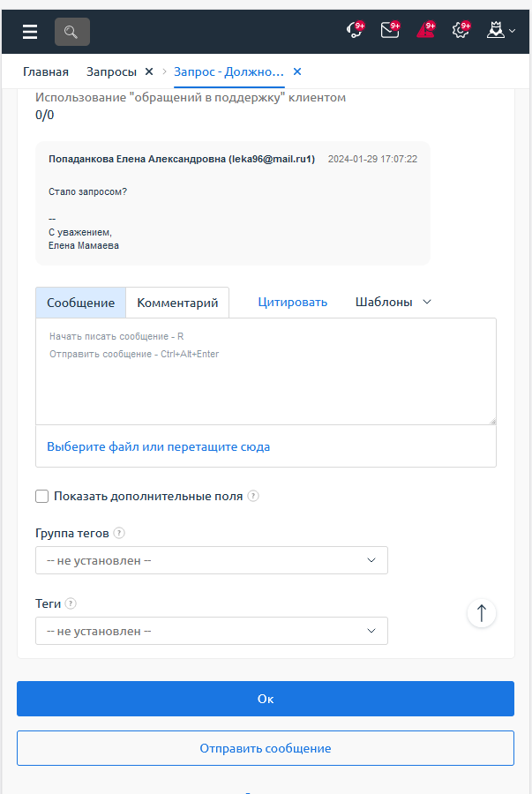Open the user profile menu

pyautogui.click(x=500, y=31)
